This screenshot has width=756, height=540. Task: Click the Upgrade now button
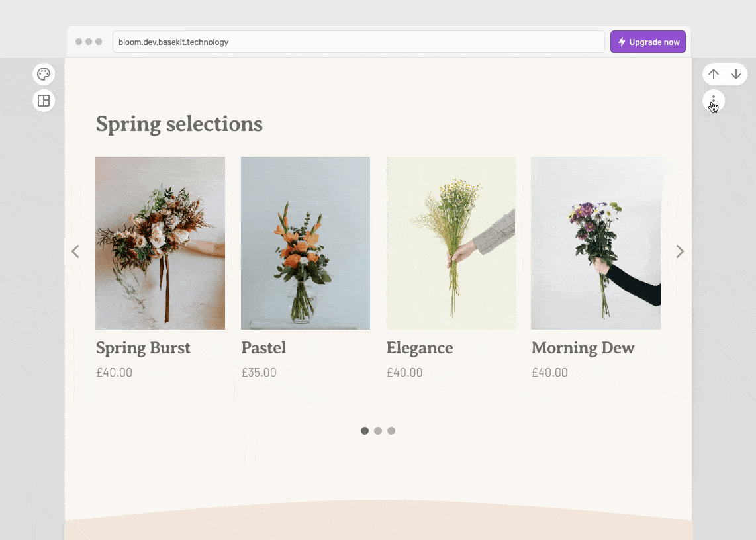tap(647, 42)
